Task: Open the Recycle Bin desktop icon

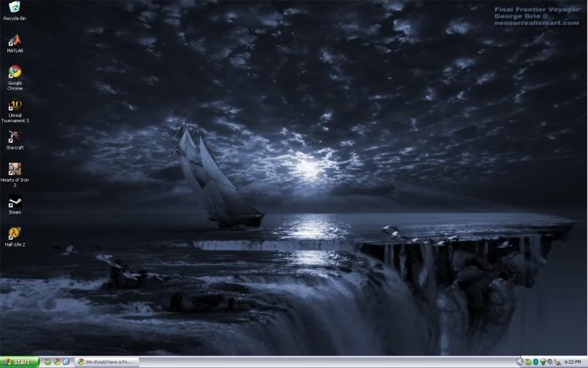Action: tap(15, 11)
